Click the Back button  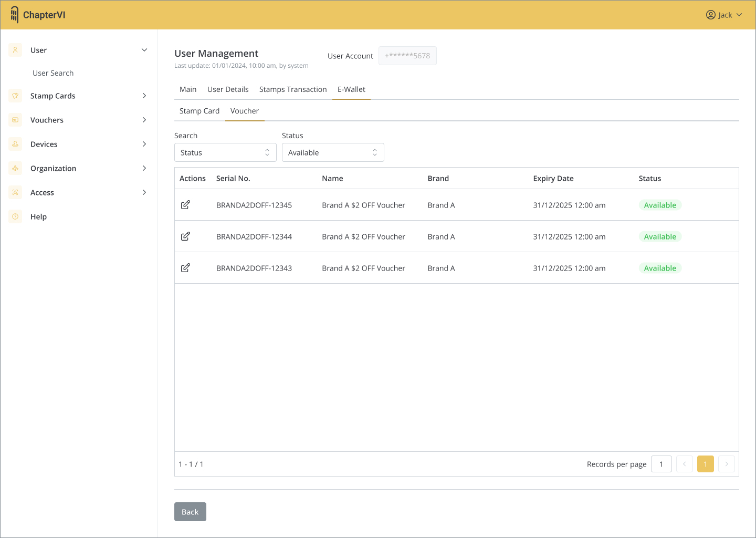[x=190, y=512]
